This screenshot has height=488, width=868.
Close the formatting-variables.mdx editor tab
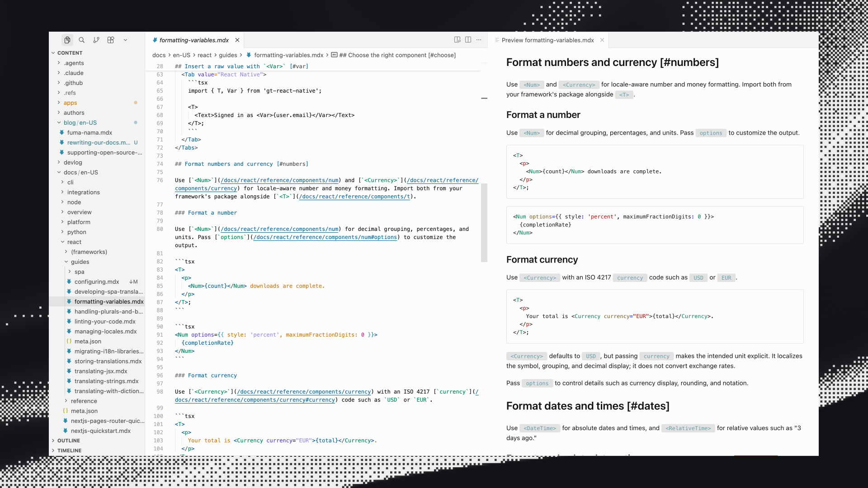[237, 40]
